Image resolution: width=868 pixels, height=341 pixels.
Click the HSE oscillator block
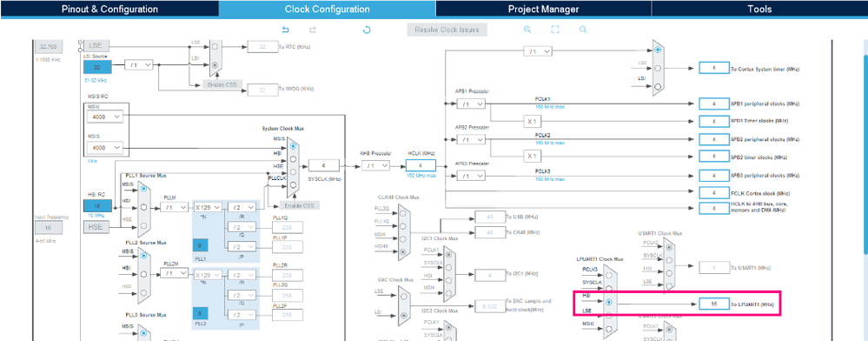point(96,227)
